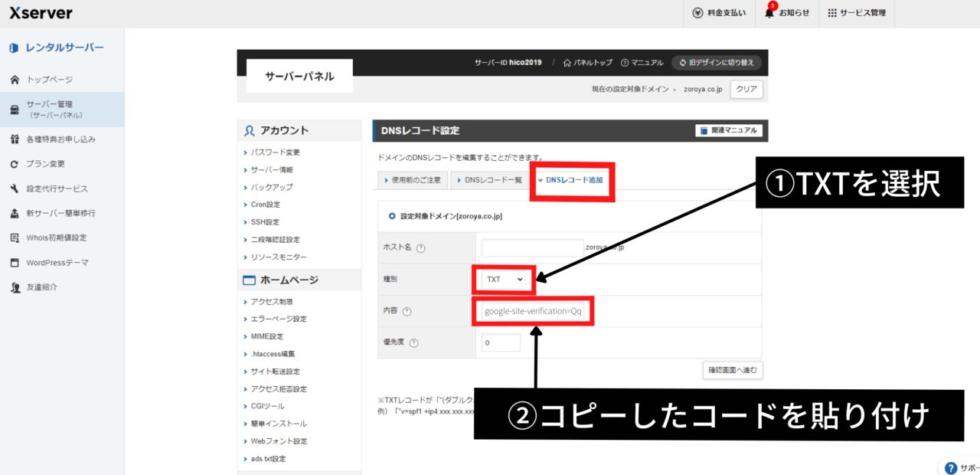Click the notification bell icon

click(x=769, y=13)
